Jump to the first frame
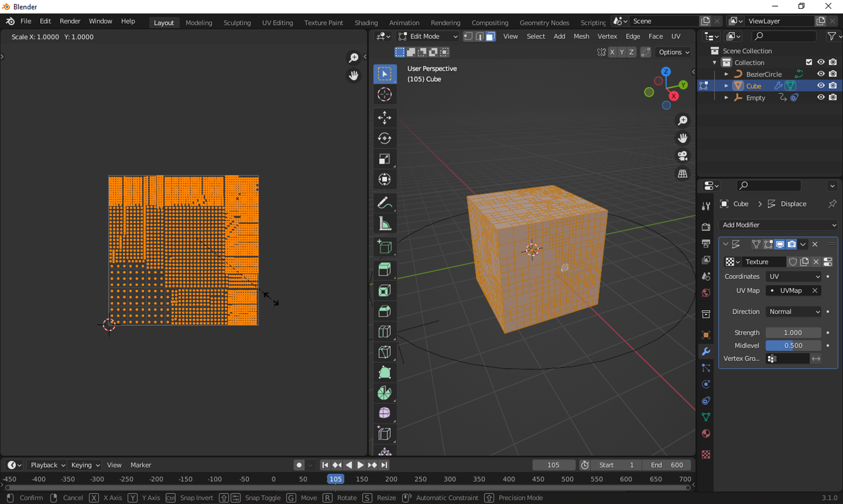This screenshot has height=504, width=843. click(325, 465)
